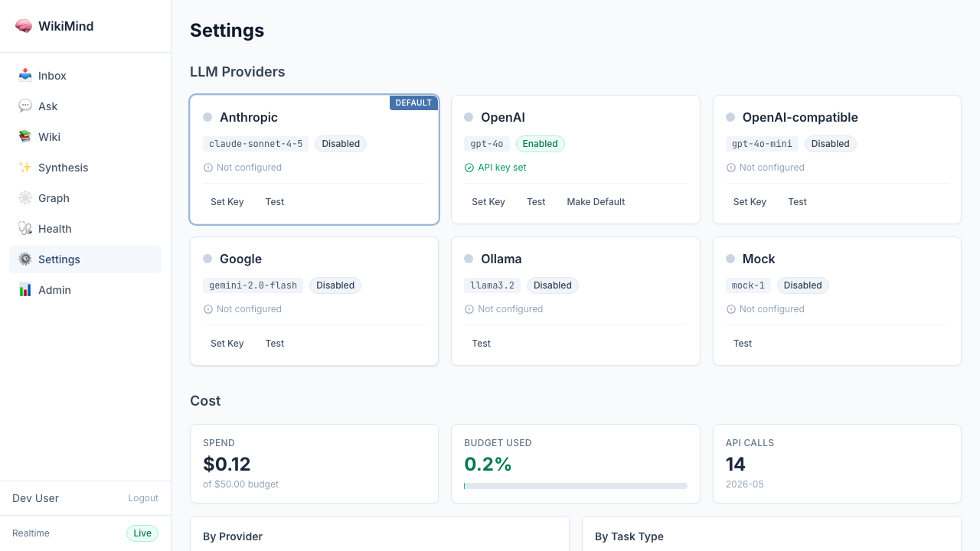This screenshot has width=980, height=551.
Task: Click the Mock Disabled status badge
Action: pyautogui.click(x=803, y=285)
